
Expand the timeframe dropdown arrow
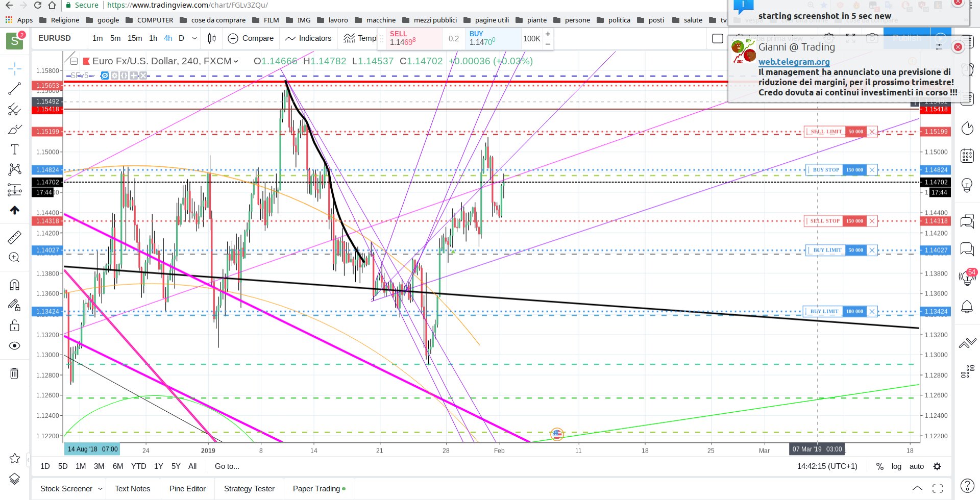[x=194, y=38]
